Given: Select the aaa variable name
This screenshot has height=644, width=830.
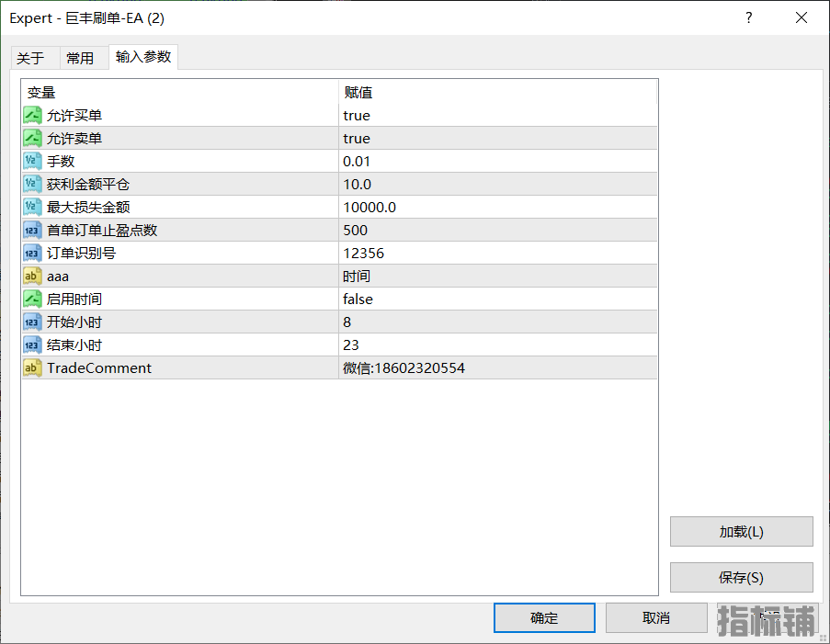Looking at the screenshot, I should tap(58, 277).
